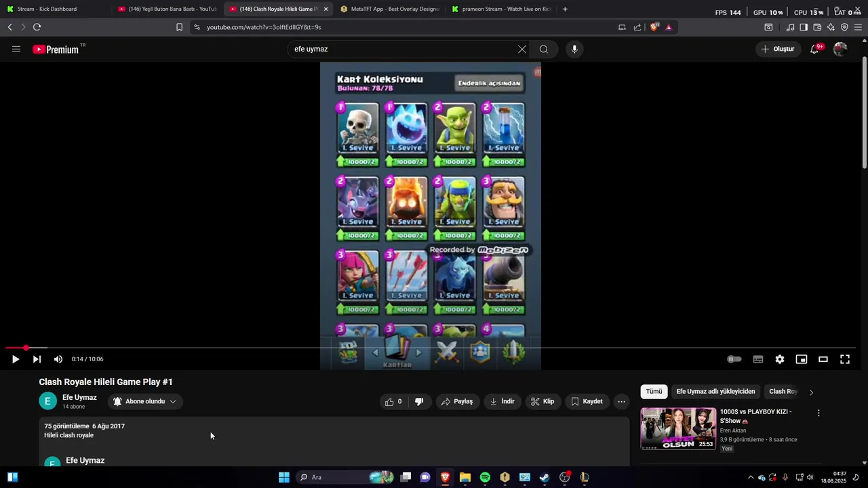Open Efe Uymaz channel avatar
Viewport: 868px width, 488px height.
pos(47,401)
